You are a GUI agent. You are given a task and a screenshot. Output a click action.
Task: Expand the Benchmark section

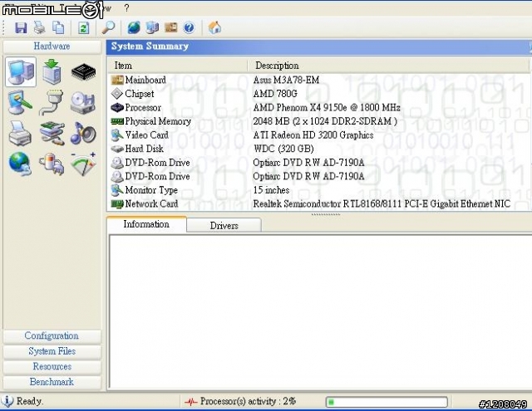52,382
